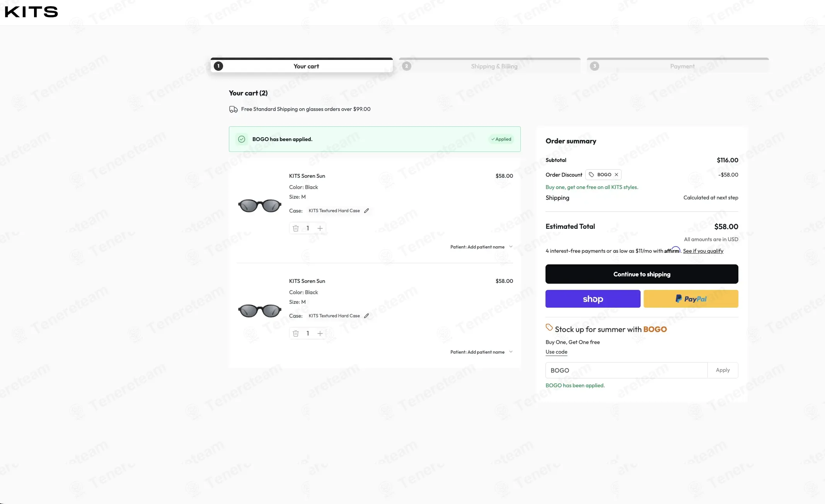825x504 pixels.
Task: Go to Shipping & Billing step
Action: 490,66
